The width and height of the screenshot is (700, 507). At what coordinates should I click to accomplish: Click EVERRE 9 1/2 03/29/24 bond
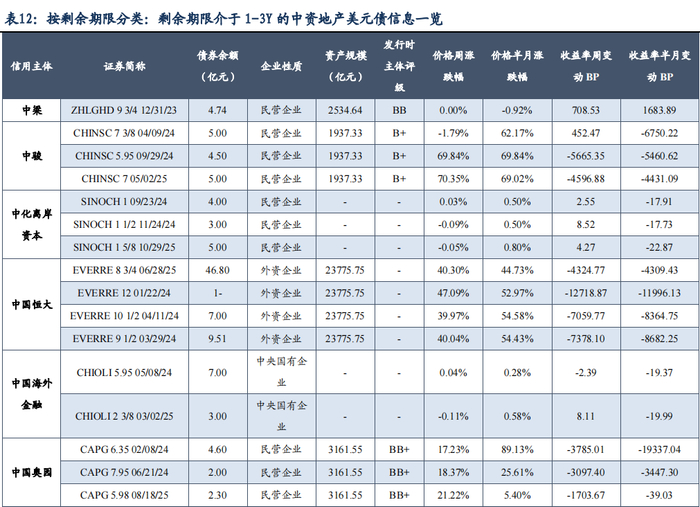click(124, 338)
